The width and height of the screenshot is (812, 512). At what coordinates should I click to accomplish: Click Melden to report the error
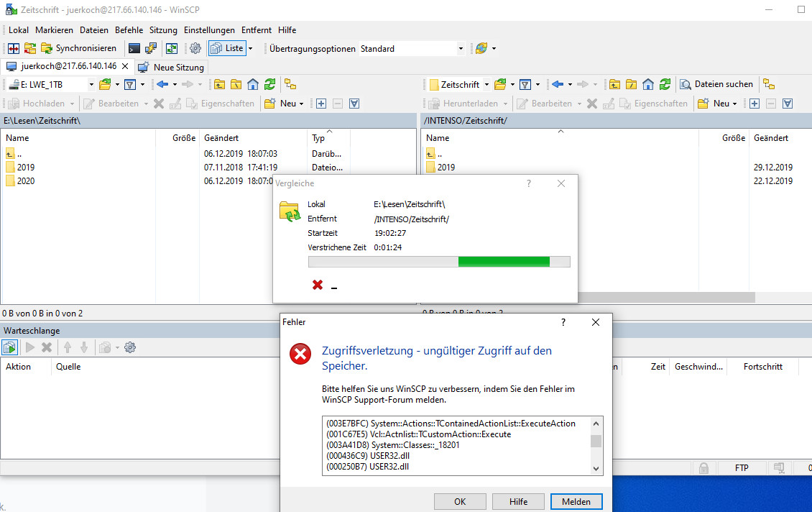tap(576, 502)
